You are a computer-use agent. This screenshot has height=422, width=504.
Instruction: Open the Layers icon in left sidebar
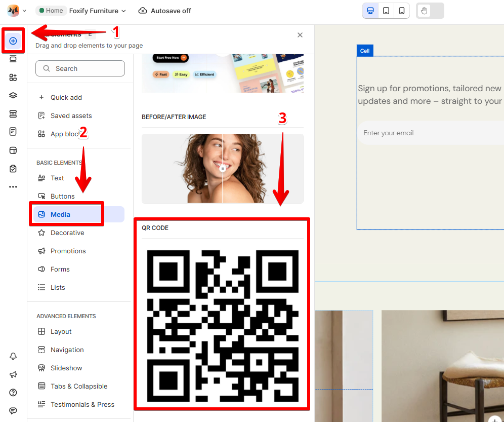pos(13,95)
